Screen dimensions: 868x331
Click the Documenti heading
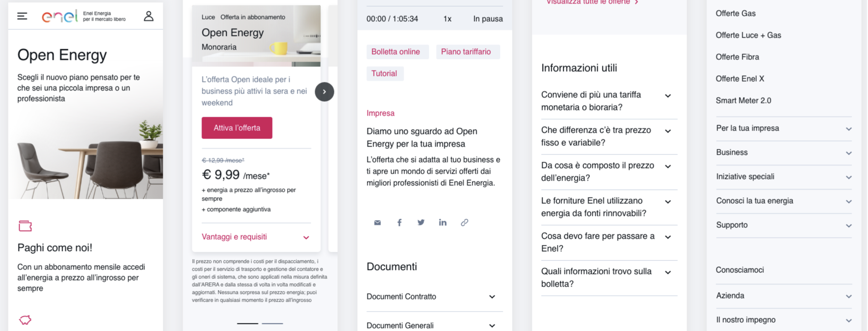[392, 267]
